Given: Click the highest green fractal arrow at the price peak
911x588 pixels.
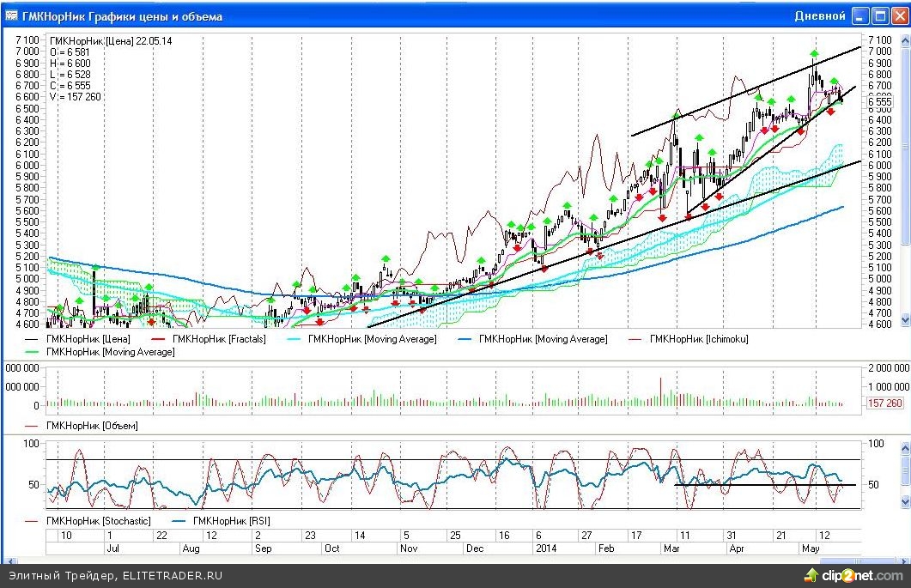Looking at the screenshot, I should pos(814,54).
